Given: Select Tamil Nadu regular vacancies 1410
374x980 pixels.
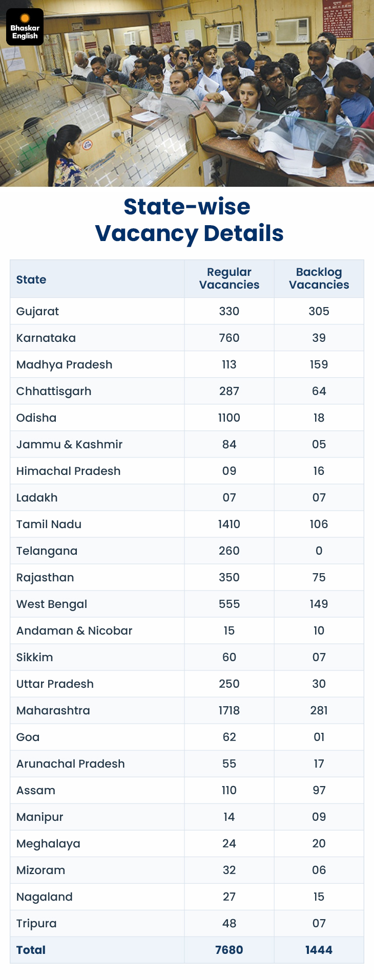Looking at the screenshot, I should click(229, 524).
